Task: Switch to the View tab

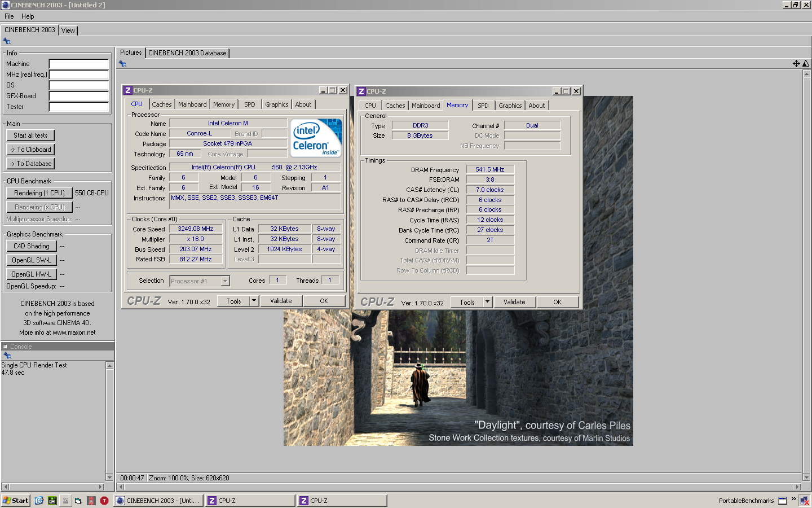Action: tap(68, 30)
